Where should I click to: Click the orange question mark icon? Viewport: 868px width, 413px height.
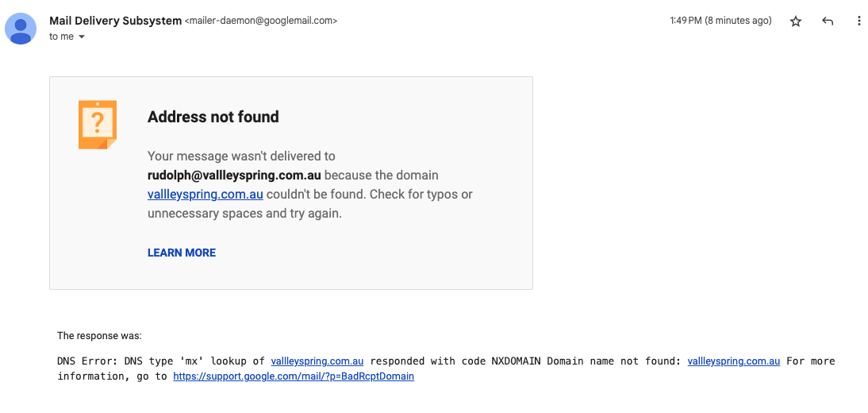pyautogui.click(x=98, y=124)
